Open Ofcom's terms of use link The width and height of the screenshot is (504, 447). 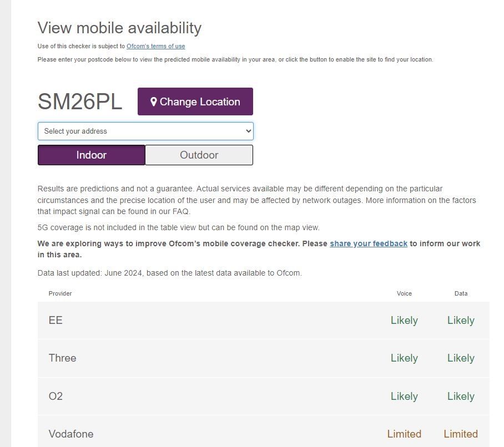pos(155,46)
